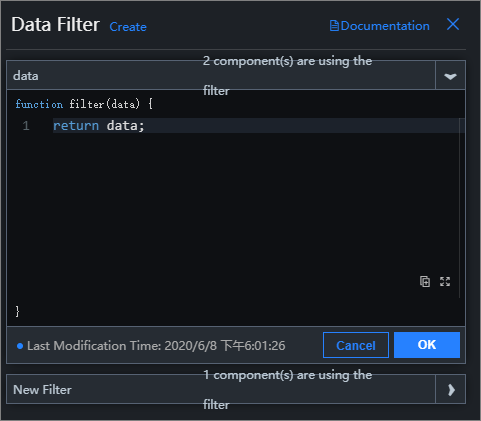Viewport: 481px width, 421px height.
Task: Collapse the data filter panel
Action: (450, 76)
